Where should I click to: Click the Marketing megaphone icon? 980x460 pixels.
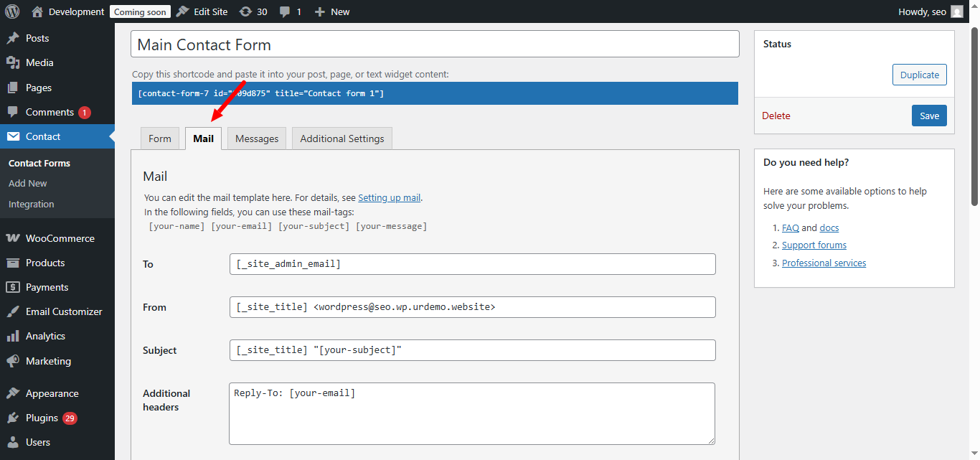[13, 361]
